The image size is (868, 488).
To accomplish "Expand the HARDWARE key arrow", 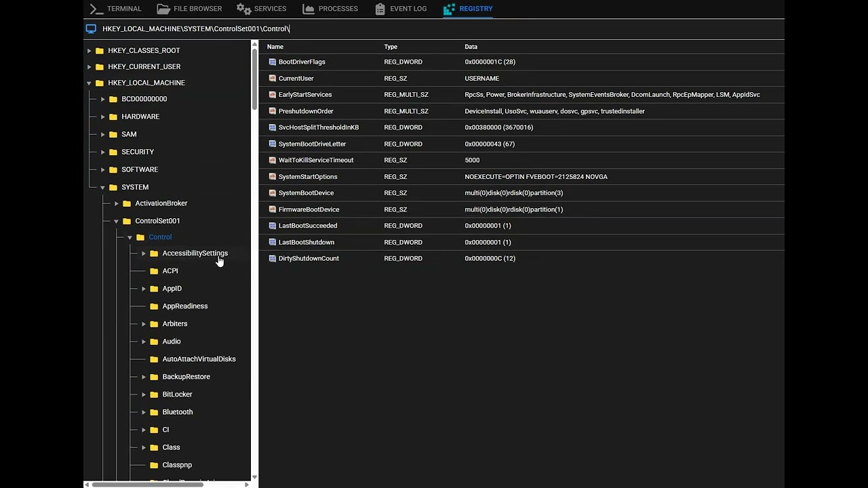I will pos(102,117).
